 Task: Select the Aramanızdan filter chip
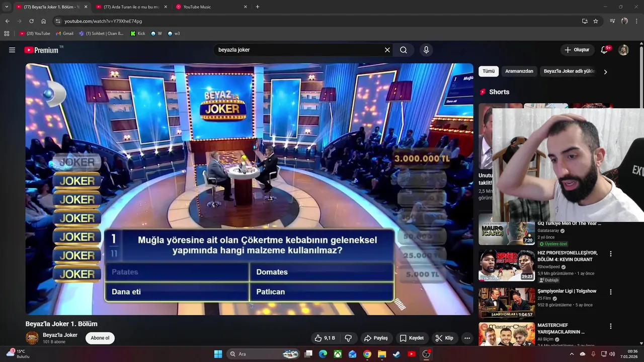519,71
